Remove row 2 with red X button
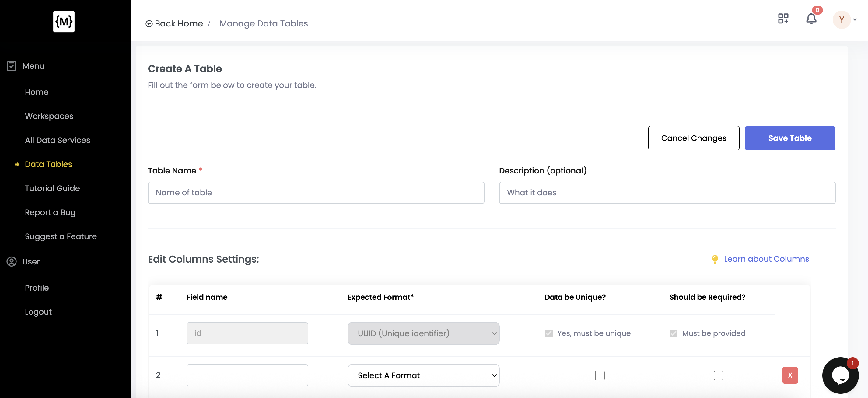This screenshot has height=398, width=868. point(790,375)
